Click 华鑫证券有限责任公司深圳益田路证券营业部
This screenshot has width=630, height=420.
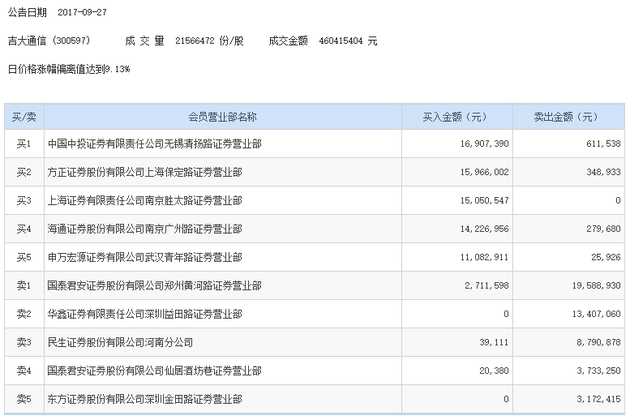click(x=145, y=314)
